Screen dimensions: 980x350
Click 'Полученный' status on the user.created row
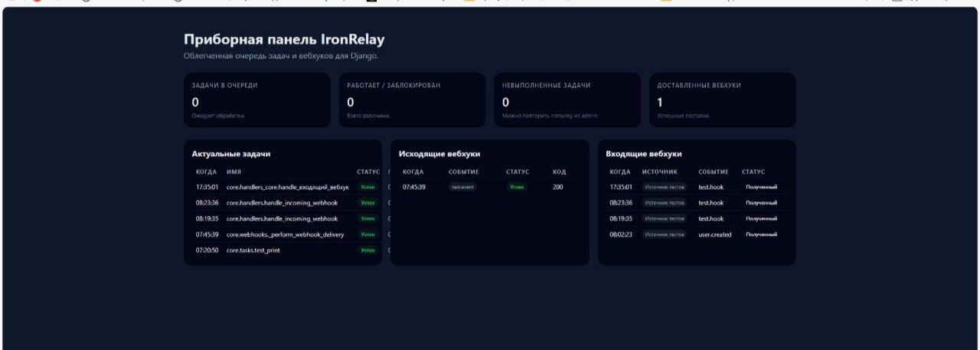pos(762,234)
